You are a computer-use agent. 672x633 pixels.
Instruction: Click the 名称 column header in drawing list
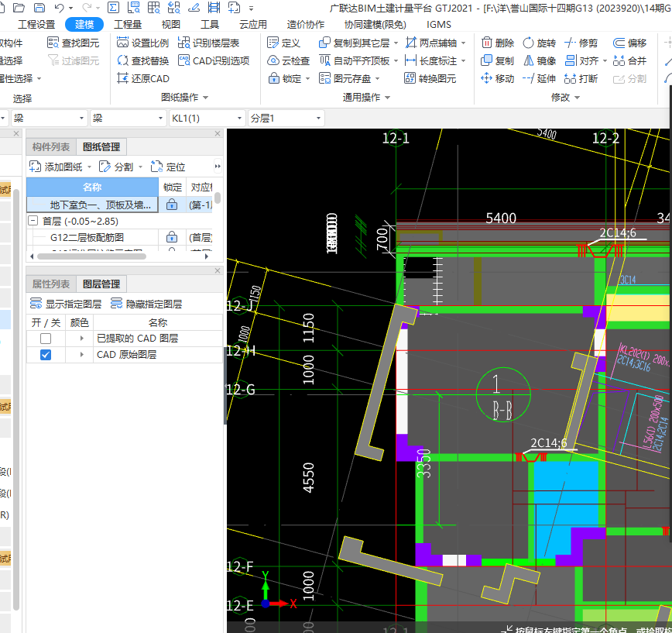pyautogui.click(x=92, y=187)
